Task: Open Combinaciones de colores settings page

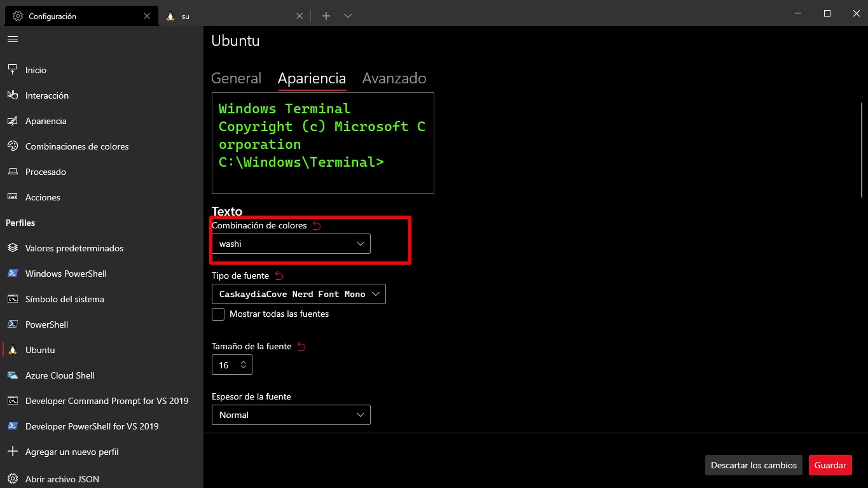Action: 102,146
